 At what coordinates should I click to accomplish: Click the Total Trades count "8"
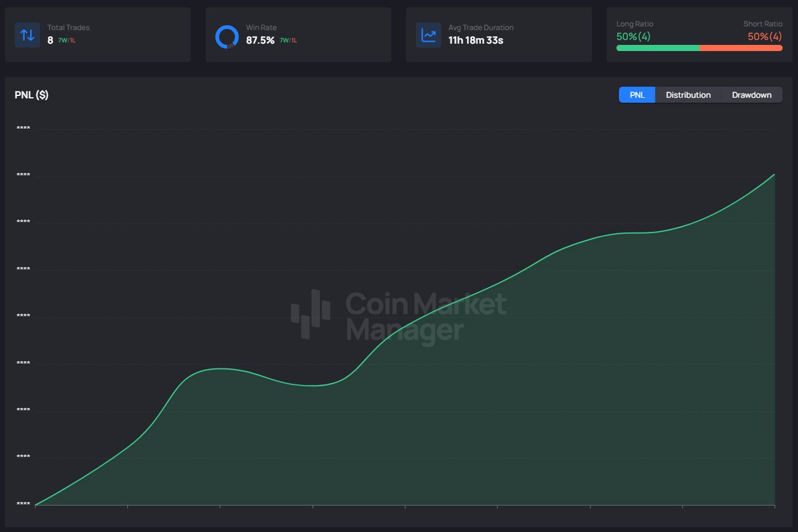(x=50, y=41)
